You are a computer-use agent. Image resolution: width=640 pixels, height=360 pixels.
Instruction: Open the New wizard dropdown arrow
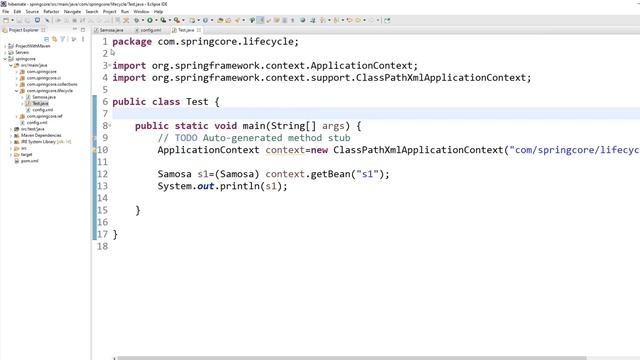pyautogui.click(x=12, y=20)
